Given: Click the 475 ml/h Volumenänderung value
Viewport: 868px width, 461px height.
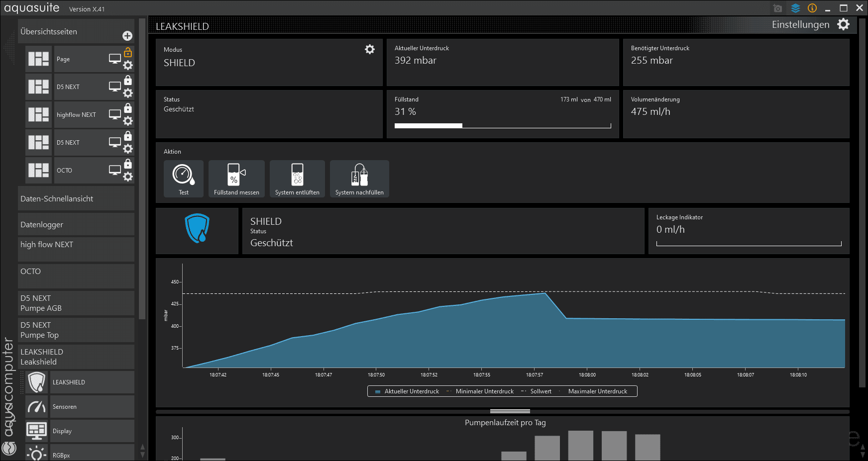Looking at the screenshot, I should tap(651, 112).
